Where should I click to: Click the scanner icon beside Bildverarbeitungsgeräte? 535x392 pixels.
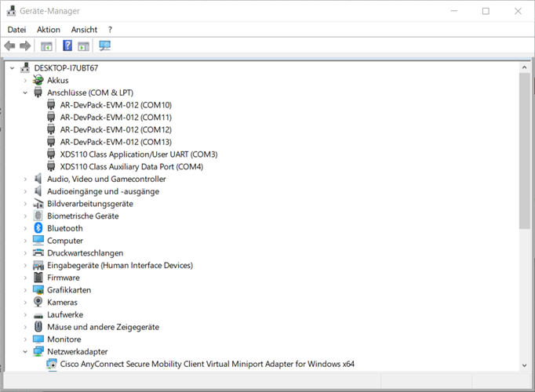click(38, 204)
